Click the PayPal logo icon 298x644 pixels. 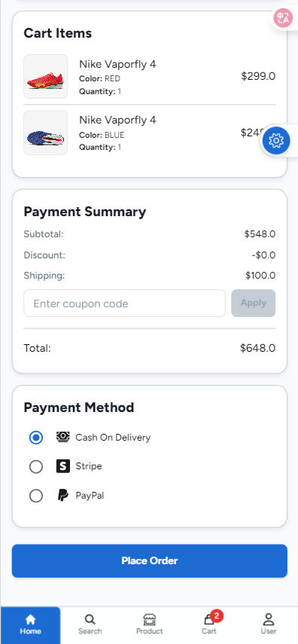62,496
